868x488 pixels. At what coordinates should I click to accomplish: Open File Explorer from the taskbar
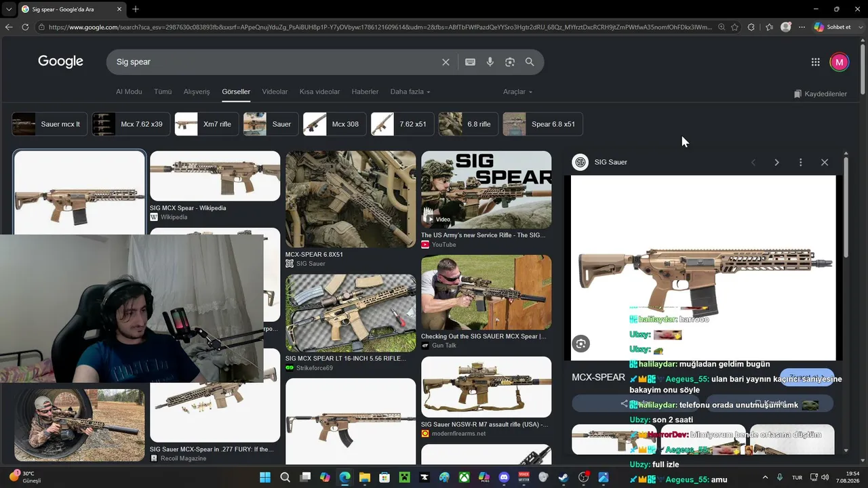pos(364,477)
